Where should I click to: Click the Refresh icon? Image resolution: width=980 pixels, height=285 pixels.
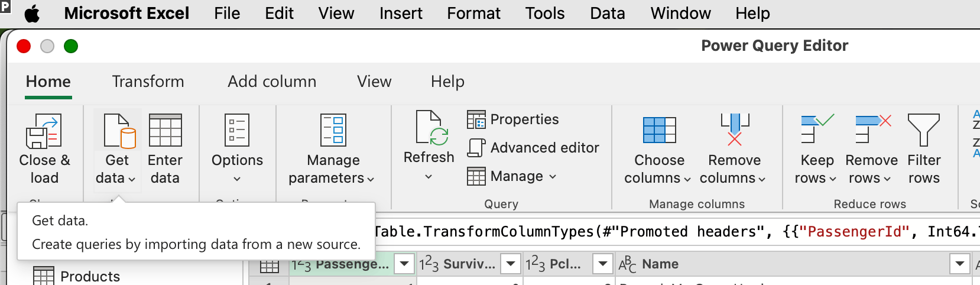click(x=431, y=128)
